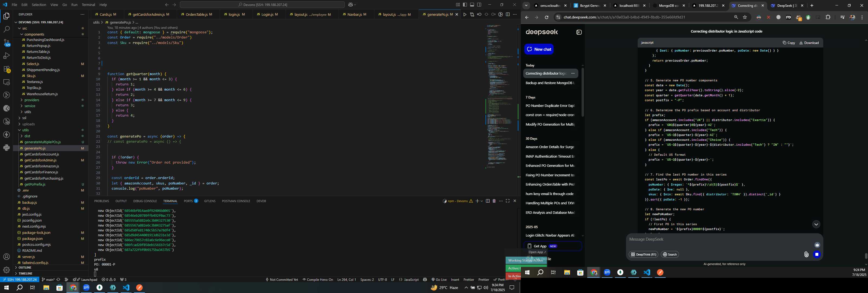Viewport: 868px width, 293px height.
Task: Click Run Code play icon in editor toolbar
Action: (x=465, y=14)
